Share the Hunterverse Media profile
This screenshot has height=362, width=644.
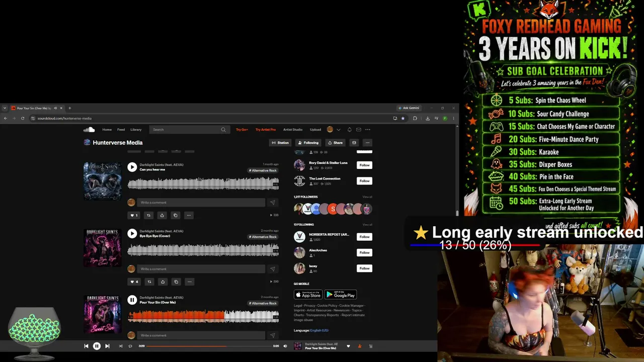335,143
